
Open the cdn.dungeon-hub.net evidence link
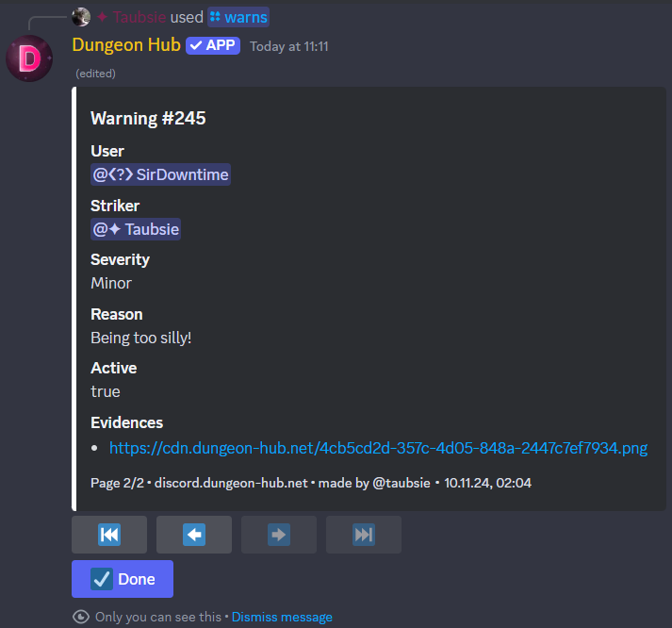click(x=379, y=448)
